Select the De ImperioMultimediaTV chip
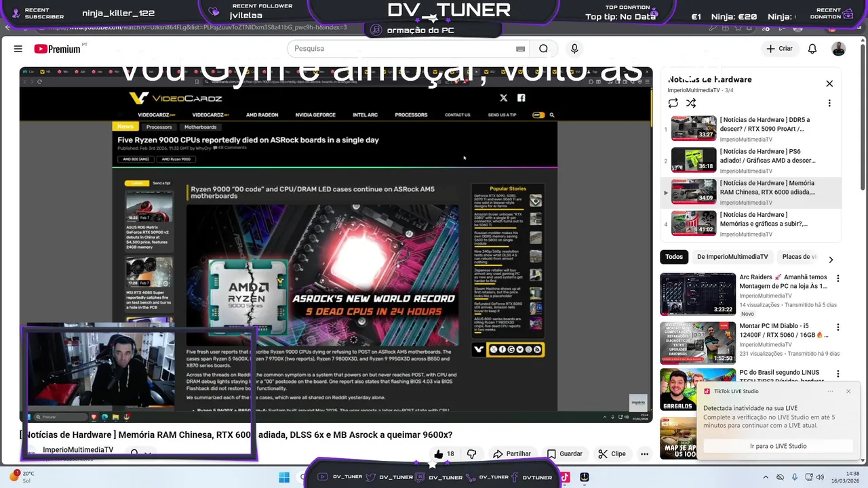The image size is (868, 488). (x=732, y=257)
